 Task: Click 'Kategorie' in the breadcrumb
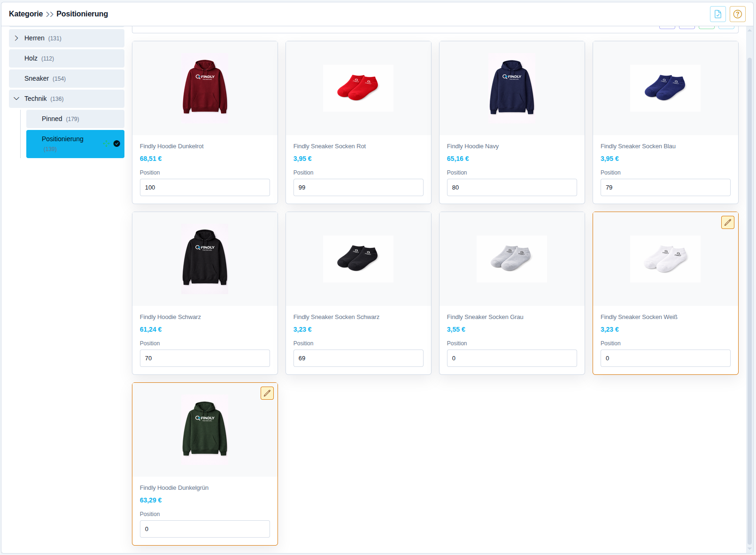pos(26,14)
